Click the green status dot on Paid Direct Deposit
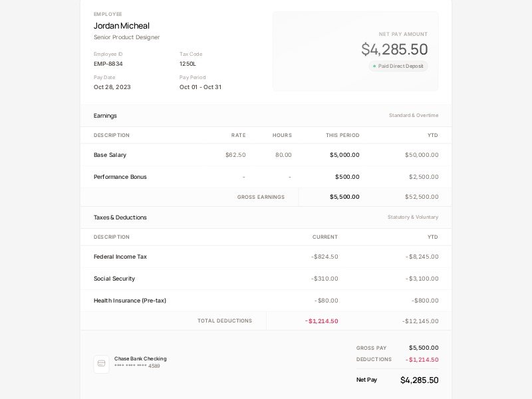The height and width of the screenshot is (399, 532). point(374,66)
